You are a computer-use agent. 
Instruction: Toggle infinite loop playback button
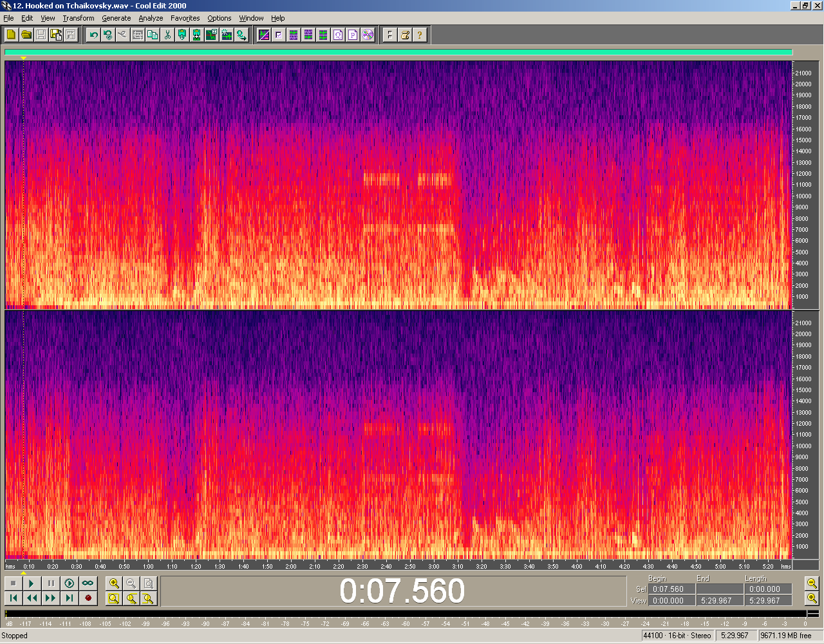click(88, 583)
